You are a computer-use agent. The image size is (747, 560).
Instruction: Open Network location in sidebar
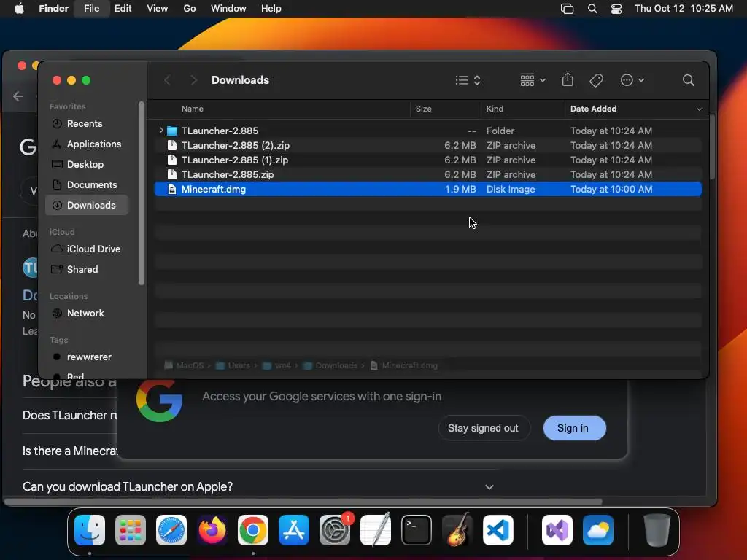click(85, 314)
